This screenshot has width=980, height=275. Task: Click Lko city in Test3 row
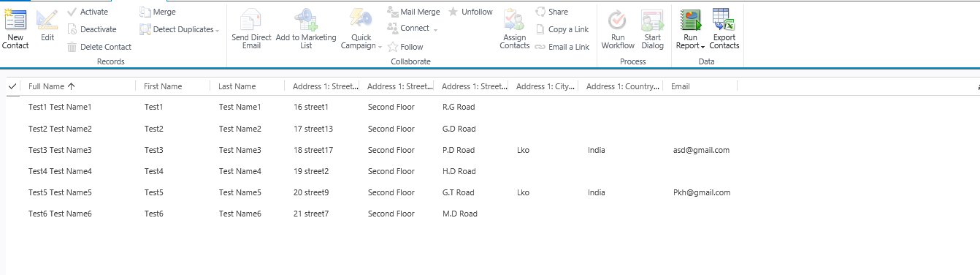[523, 150]
